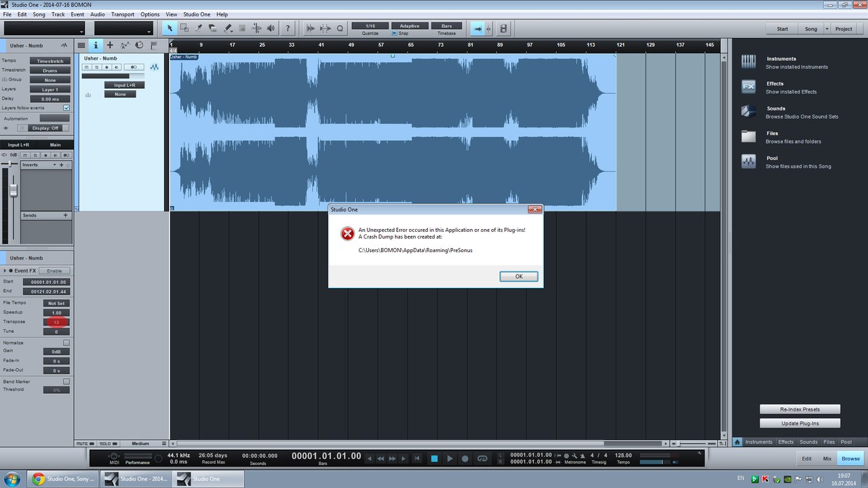Open the Song button dropdown arrow

[827, 29]
